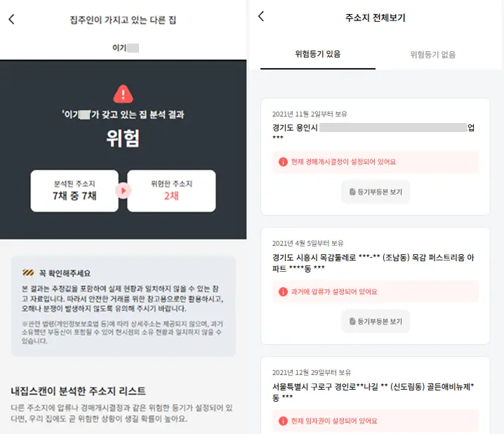Open the 분석된 주소지 7채 중 7채 card

point(74,190)
